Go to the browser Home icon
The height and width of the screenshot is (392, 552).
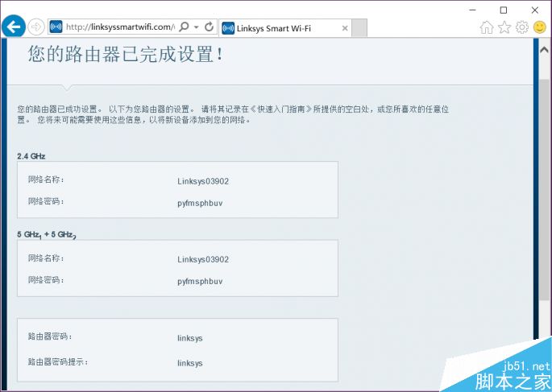click(487, 27)
